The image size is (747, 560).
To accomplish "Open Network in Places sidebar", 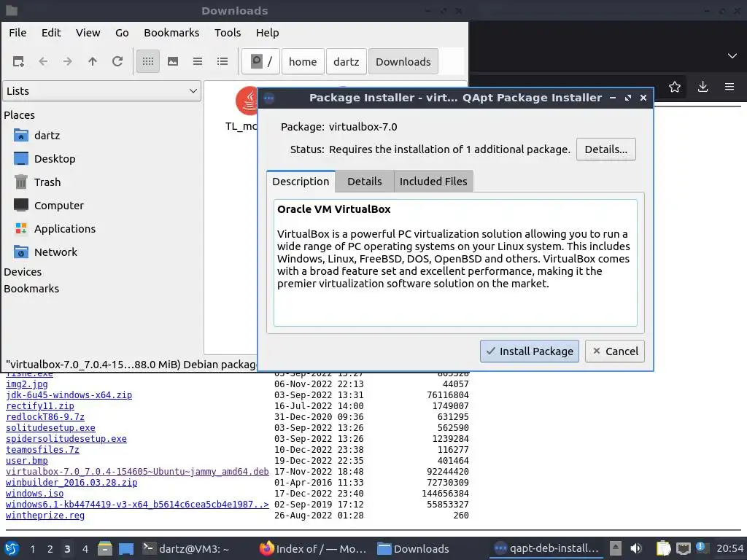I will click(x=55, y=252).
